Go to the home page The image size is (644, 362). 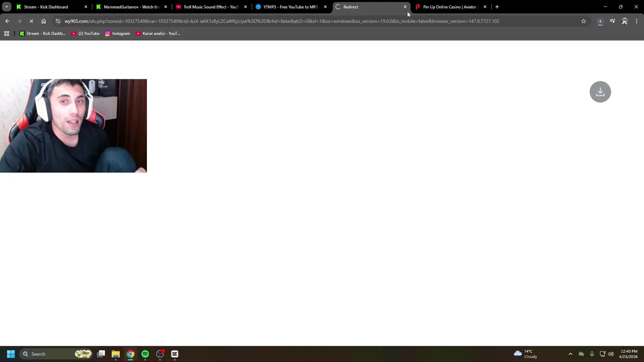pyautogui.click(x=43, y=21)
